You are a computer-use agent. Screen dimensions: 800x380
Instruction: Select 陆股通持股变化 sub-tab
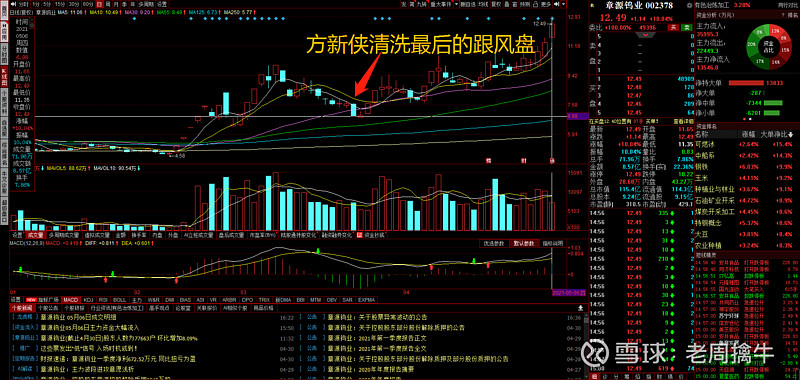(x=299, y=235)
